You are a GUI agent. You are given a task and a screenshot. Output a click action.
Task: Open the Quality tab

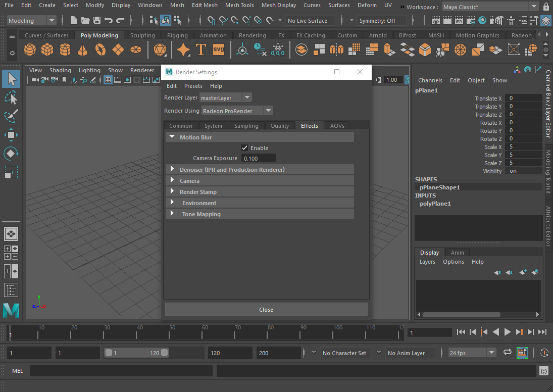pos(280,126)
